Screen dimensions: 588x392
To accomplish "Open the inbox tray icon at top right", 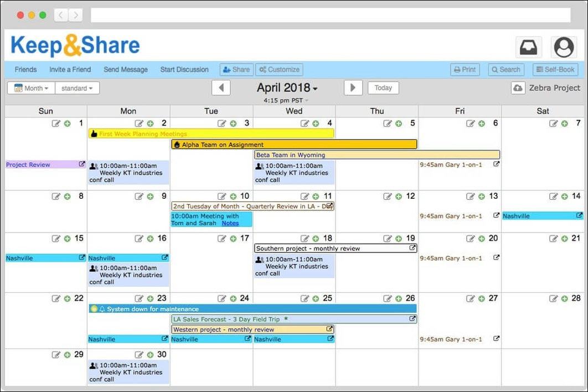I will (x=528, y=47).
